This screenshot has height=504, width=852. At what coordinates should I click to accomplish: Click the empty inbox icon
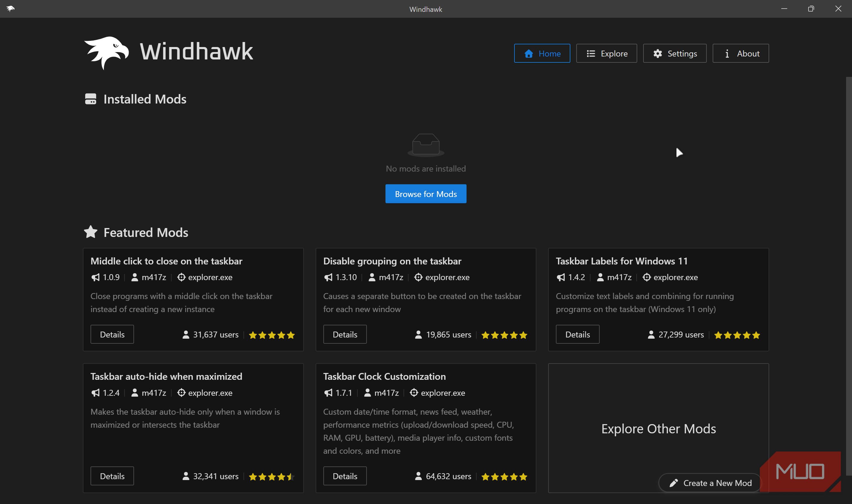tap(426, 145)
